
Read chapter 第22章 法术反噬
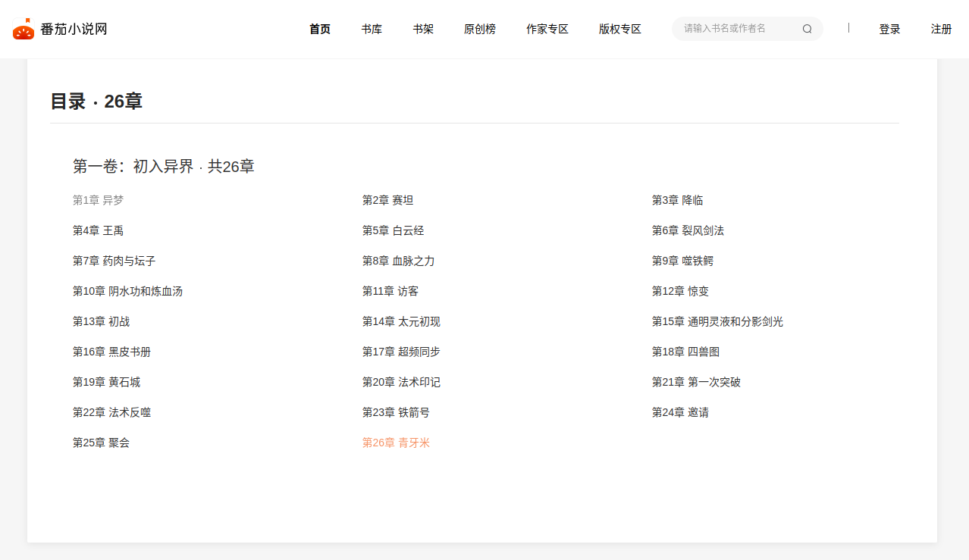[111, 412]
